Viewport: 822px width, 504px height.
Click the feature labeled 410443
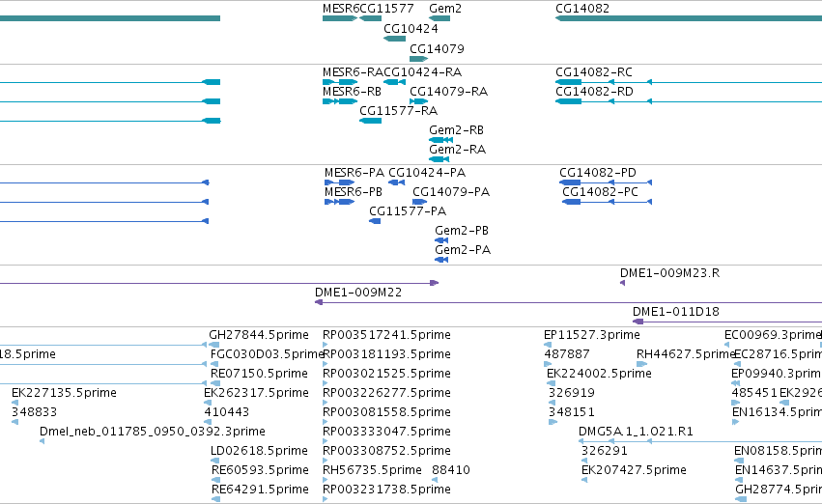(227, 413)
